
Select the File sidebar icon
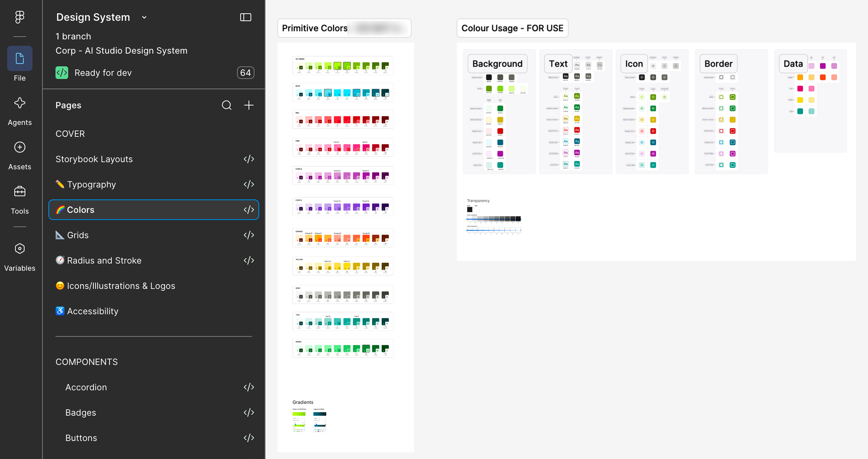[x=20, y=59]
